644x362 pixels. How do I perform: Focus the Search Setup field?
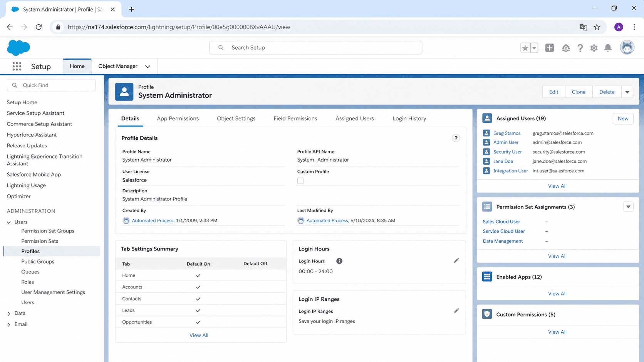click(315, 48)
